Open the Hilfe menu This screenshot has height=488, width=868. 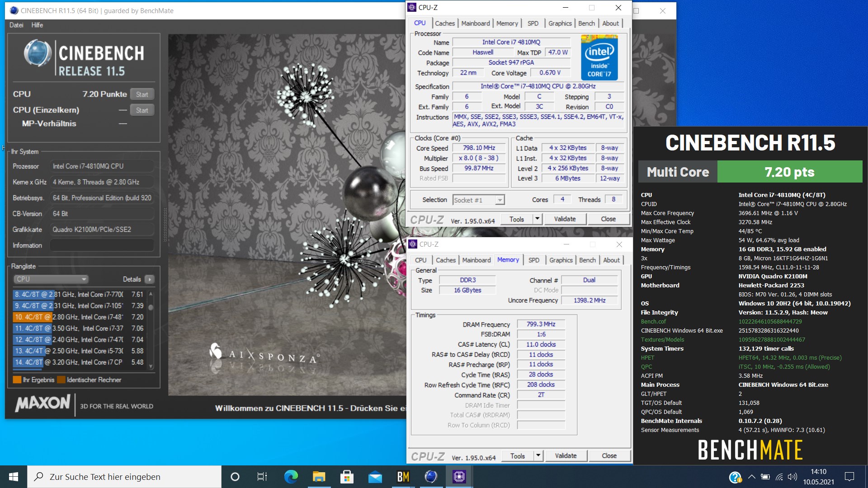[37, 25]
